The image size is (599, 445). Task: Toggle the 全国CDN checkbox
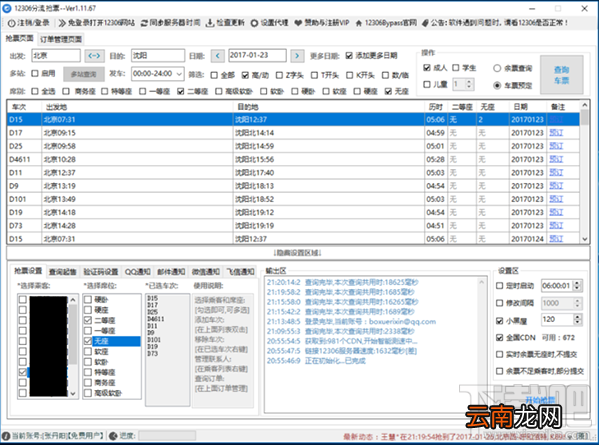[x=499, y=338]
